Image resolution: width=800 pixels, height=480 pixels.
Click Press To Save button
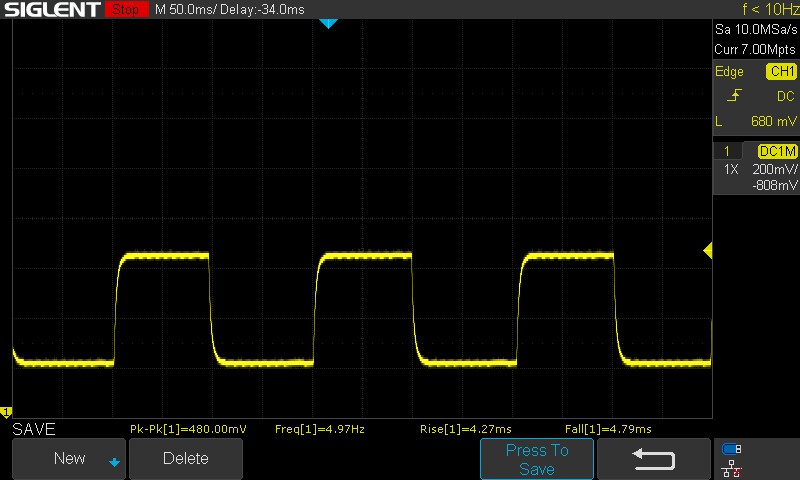[x=537, y=459]
